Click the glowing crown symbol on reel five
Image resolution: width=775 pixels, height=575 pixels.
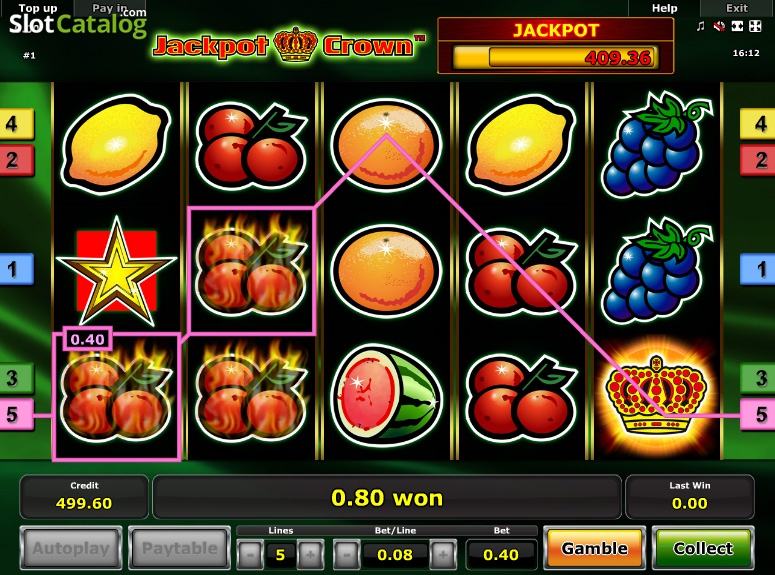pyautogui.click(x=657, y=396)
